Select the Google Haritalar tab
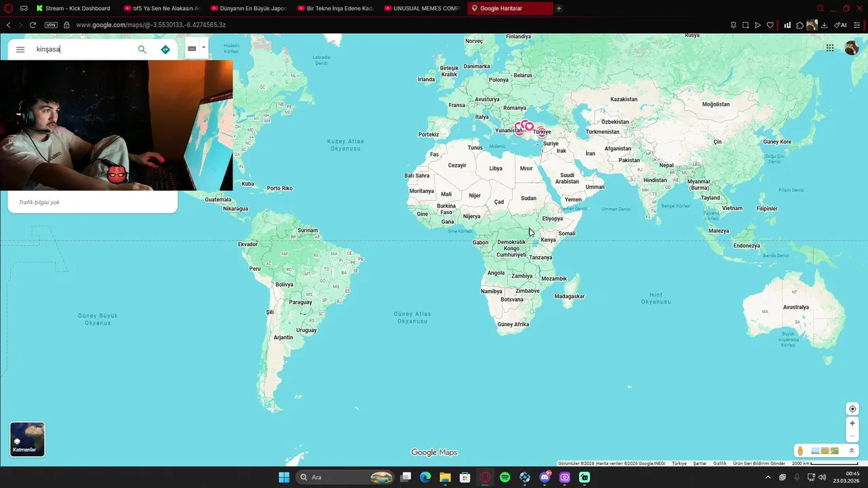 coord(510,8)
